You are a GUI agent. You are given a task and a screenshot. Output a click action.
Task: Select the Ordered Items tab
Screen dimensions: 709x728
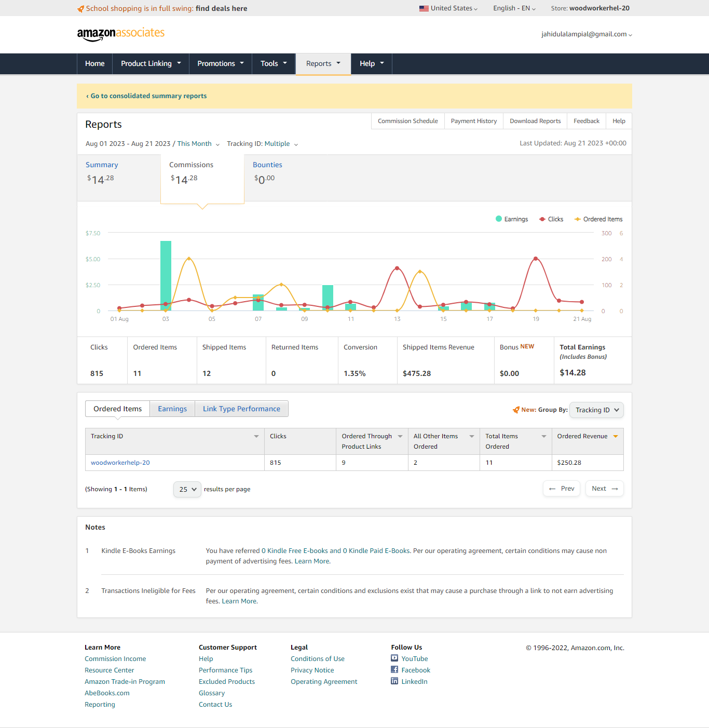[x=118, y=409]
